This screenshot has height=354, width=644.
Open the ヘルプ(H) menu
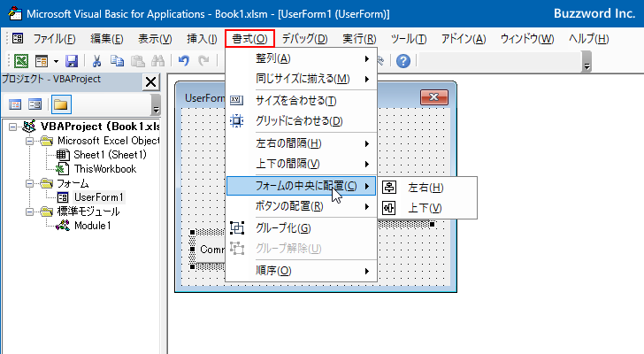pyautogui.click(x=588, y=39)
